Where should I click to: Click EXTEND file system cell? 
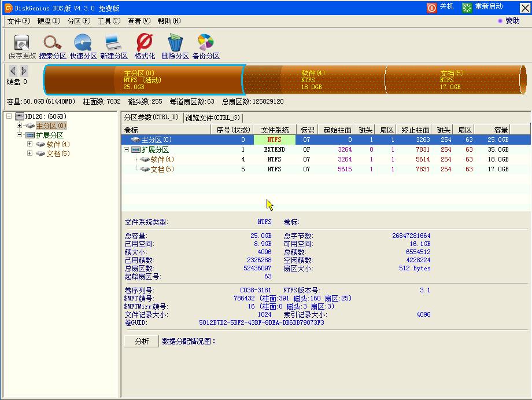275,149
